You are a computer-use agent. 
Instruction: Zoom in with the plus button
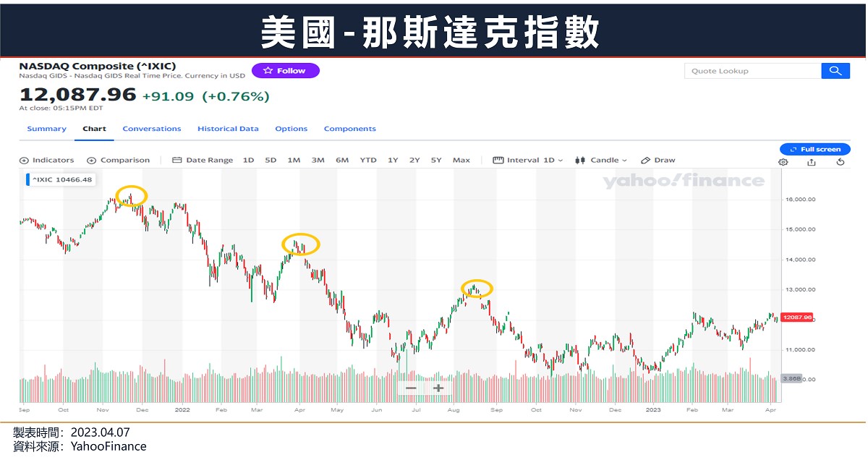[438, 388]
